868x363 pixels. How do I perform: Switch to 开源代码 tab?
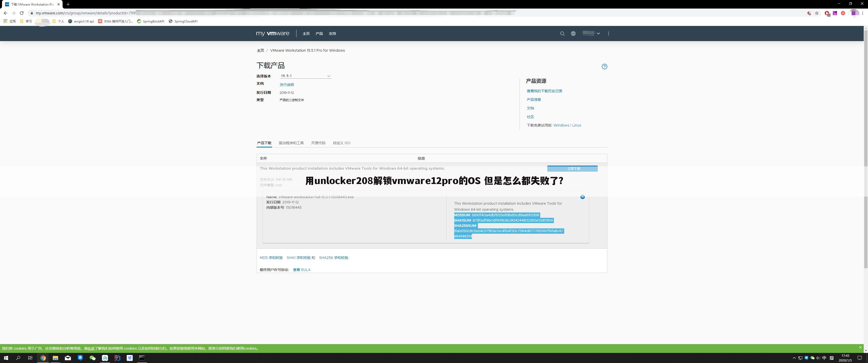(318, 143)
